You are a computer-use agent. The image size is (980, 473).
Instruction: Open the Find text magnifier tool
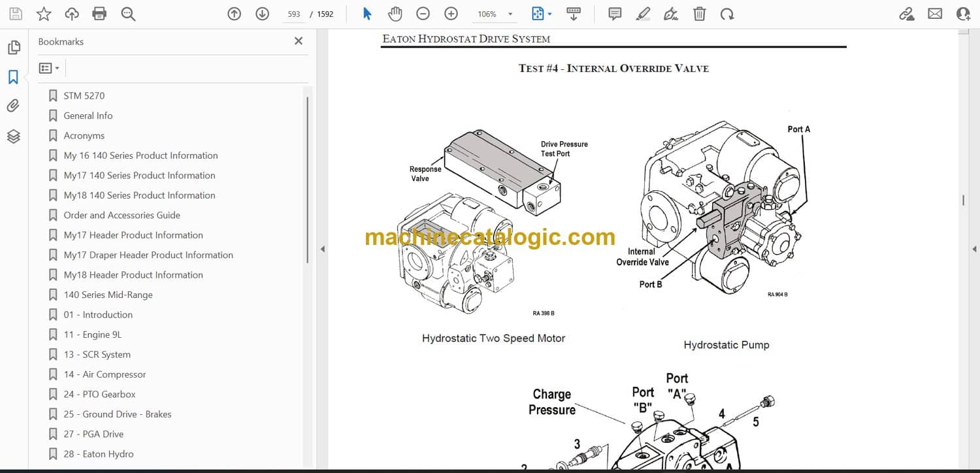[128, 14]
